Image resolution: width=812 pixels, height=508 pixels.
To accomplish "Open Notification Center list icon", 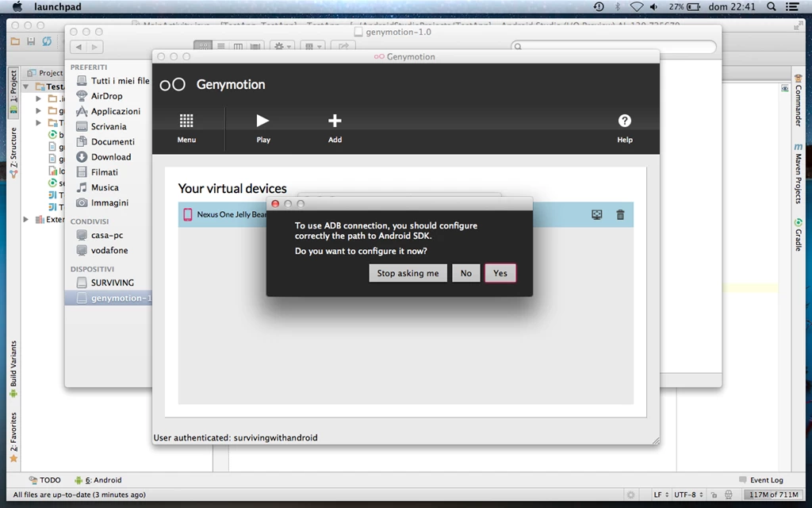I will 792,6.
